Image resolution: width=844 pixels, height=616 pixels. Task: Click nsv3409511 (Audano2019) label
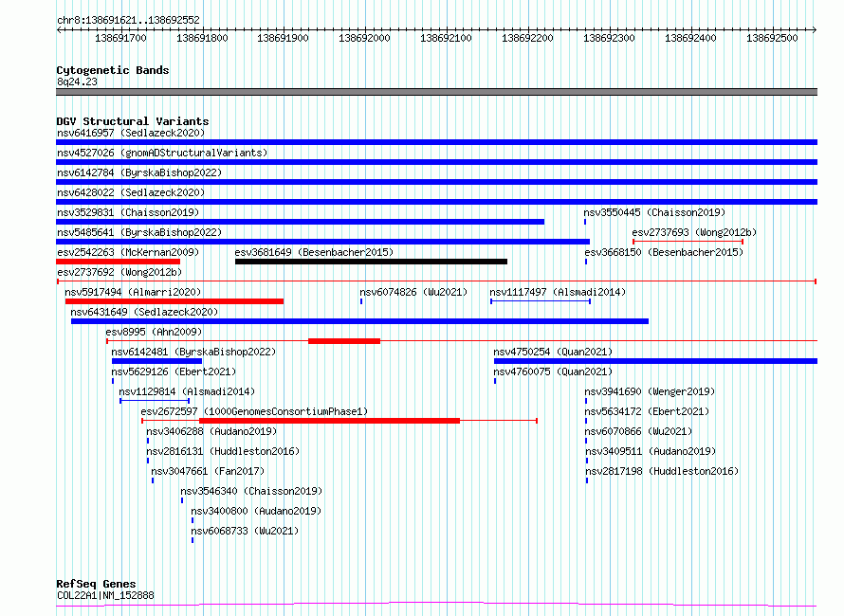coord(651,451)
